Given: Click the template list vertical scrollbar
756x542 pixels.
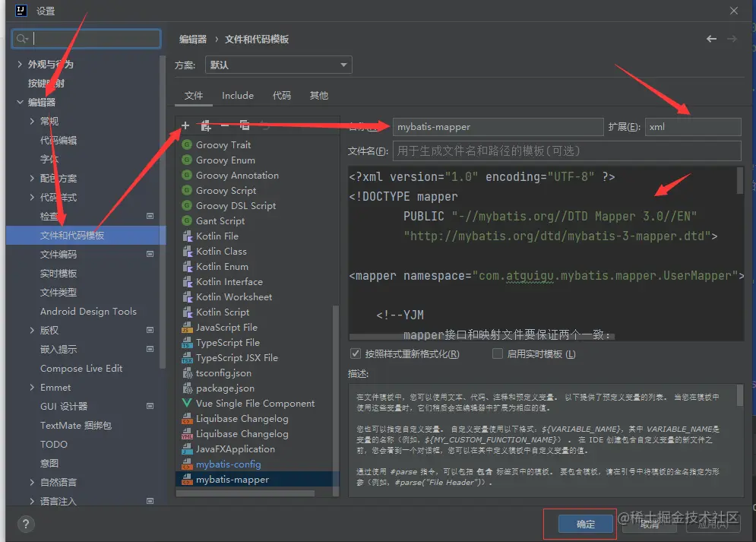Looking at the screenshot, I should [x=336, y=401].
